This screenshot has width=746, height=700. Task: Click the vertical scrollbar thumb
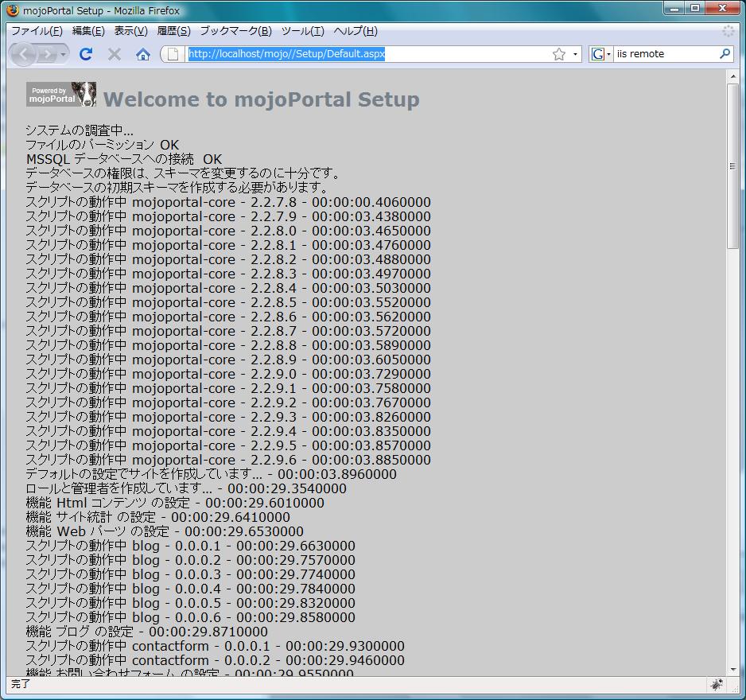[x=732, y=165]
